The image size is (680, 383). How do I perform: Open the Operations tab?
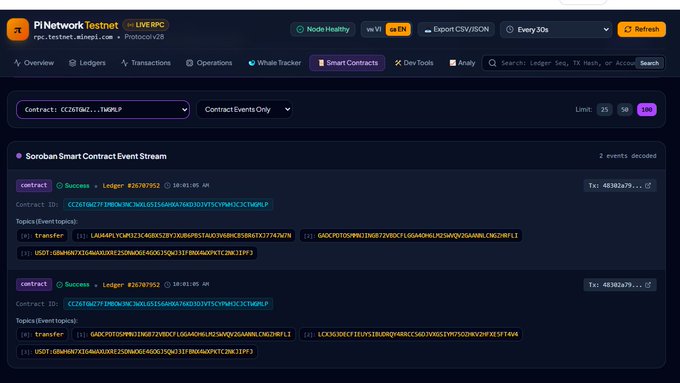click(x=209, y=63)
